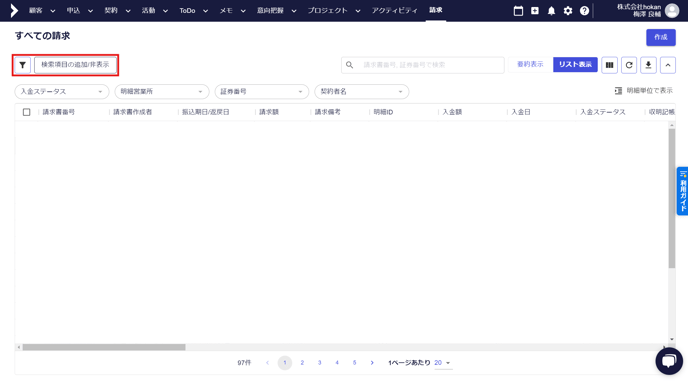Open 証券番号 filter dropdown

point(262,91)
